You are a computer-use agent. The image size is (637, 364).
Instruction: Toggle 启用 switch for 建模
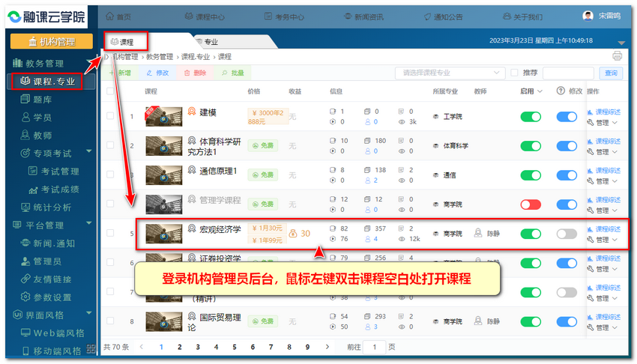point(531,117)
